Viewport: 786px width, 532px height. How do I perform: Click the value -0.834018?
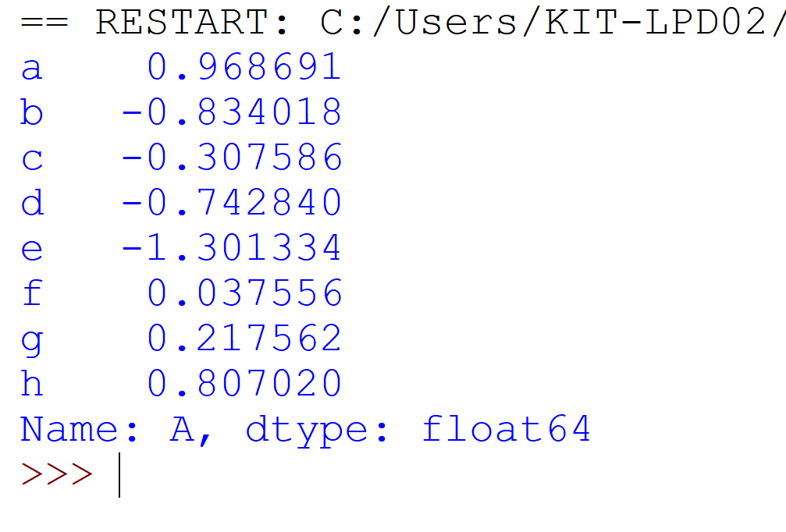tap(232, 113)
